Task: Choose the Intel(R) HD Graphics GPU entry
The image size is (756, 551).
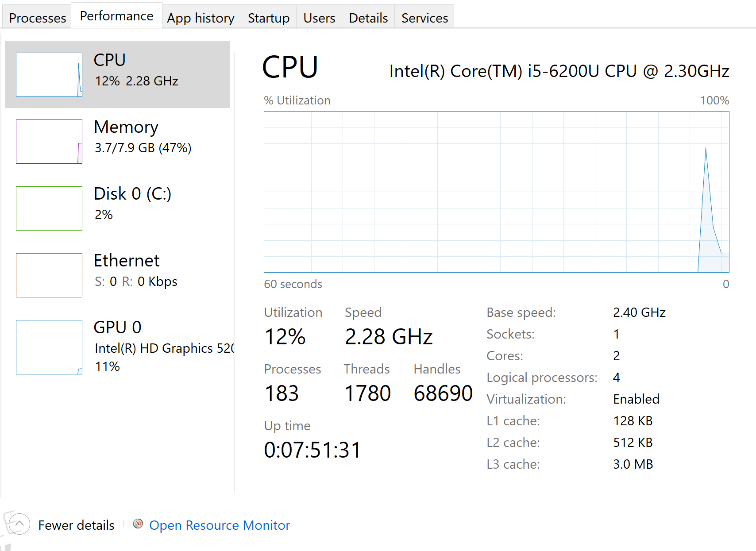Action: [164, 348]
